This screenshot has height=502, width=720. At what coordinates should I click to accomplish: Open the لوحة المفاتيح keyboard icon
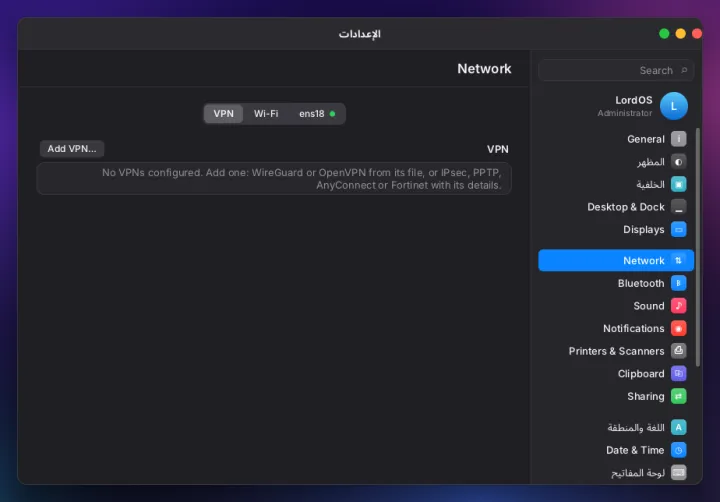click(x=678, y=472)
